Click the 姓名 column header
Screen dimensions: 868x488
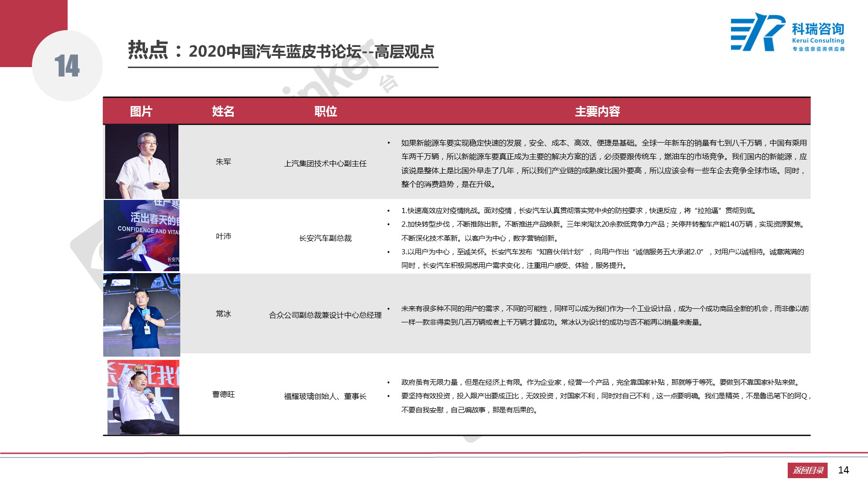click(223, 111)
